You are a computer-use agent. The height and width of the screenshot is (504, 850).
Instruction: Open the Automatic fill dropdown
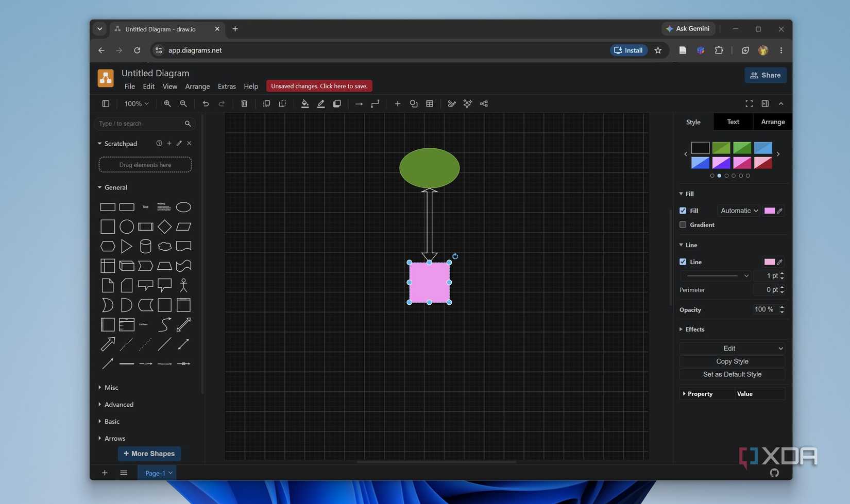[739, 211]
